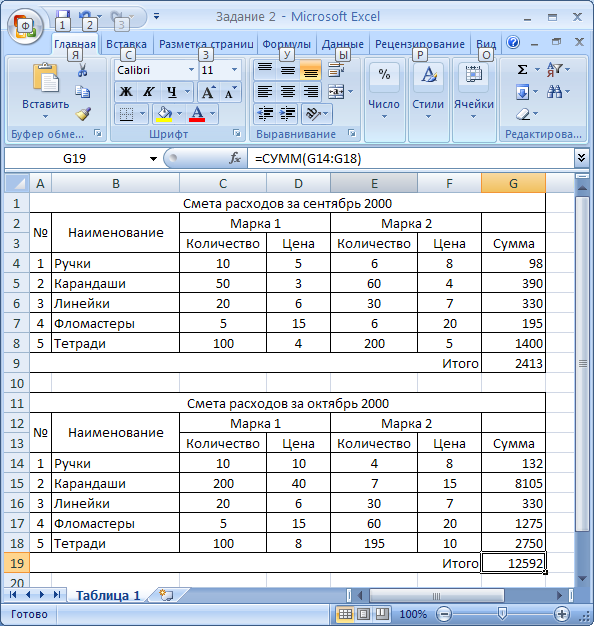Image resolution: width=594 pixels, height=626 pixels.
Task: Open the Буфер обмена dialog launcher
Action: [98, 133]
